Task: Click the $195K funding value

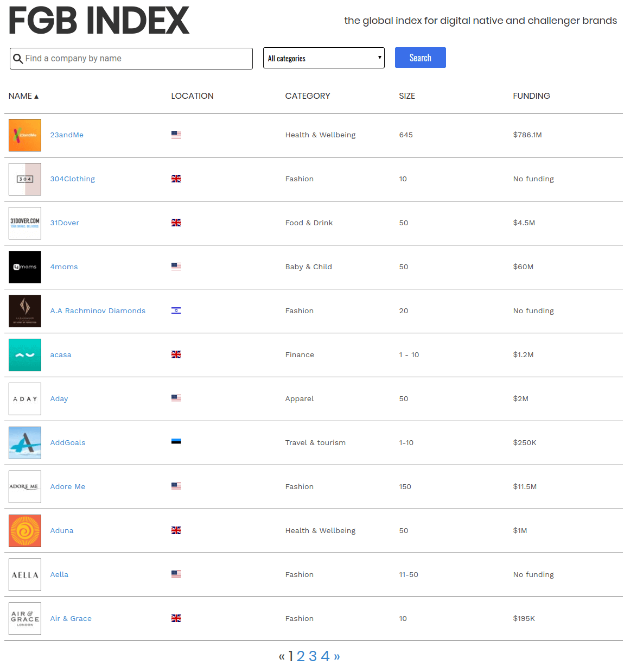Action: tap(524, 619)
